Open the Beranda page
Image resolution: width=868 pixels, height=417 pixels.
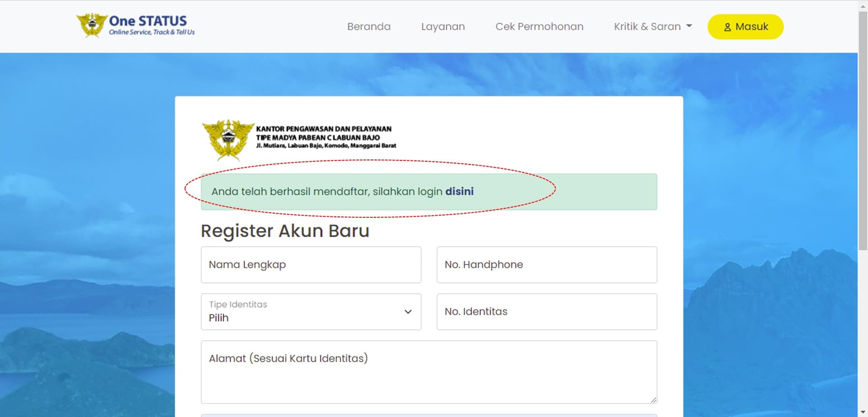point(369,27)
